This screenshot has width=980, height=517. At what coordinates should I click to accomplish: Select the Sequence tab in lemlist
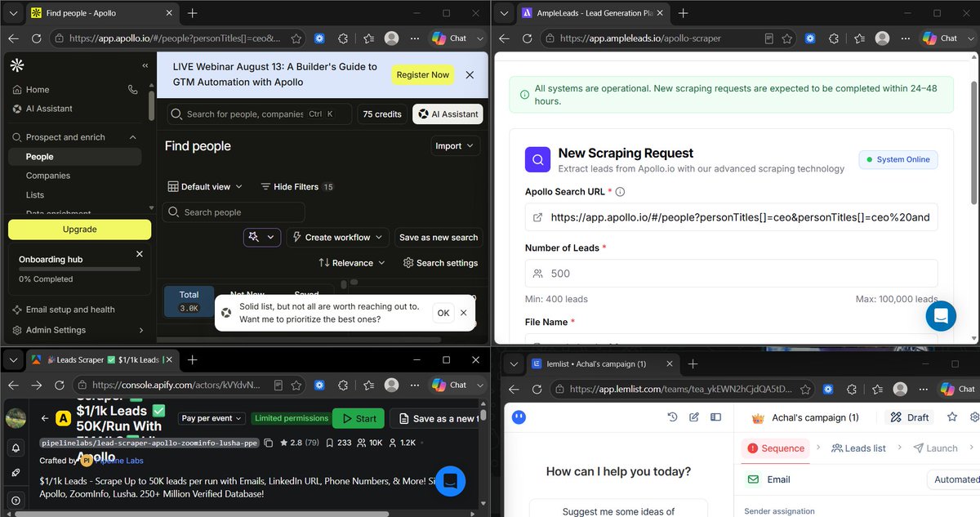tap(777, 448)
